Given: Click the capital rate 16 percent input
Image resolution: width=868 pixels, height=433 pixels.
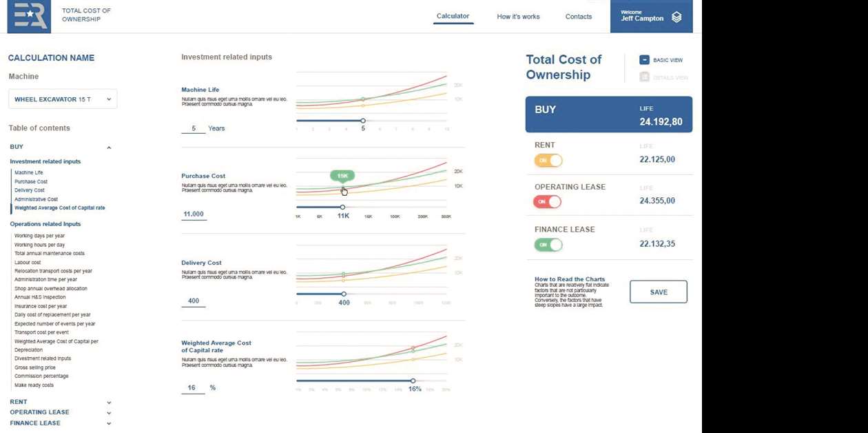Looking at the screenshot, I should point(192,387).
